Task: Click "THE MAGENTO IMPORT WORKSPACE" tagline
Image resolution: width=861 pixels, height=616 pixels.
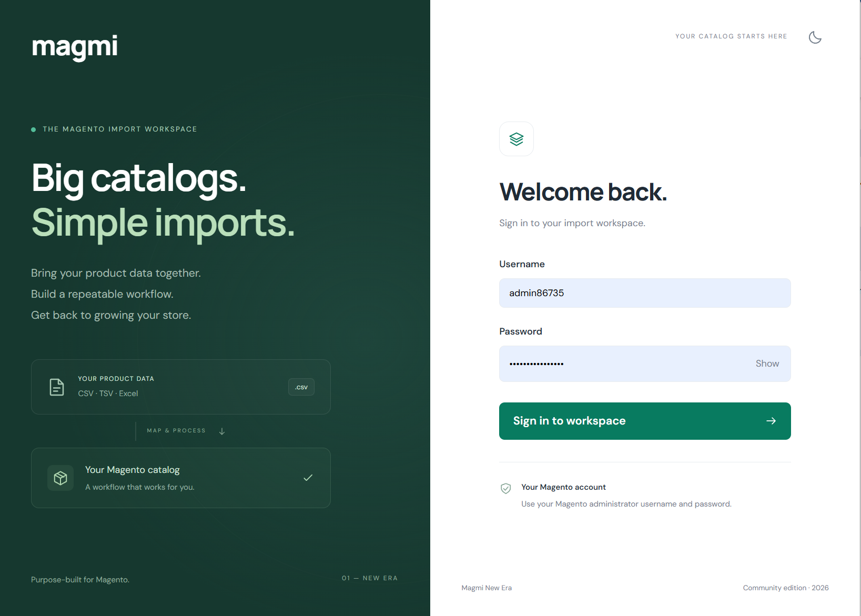Action: coord(120,129)
